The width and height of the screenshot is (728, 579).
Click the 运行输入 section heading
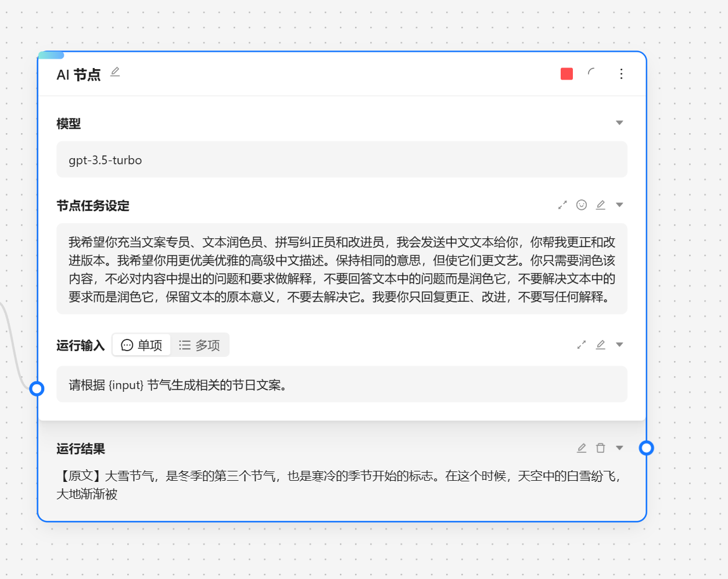click(81, 345)
